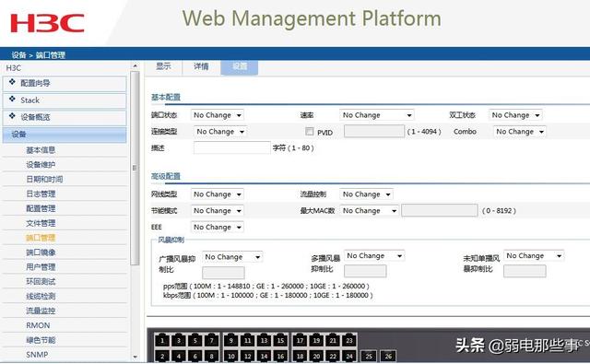This screenshot has height=364, width=590.
Task: Open RMON in the left sidebar
Action: [x=38, y=325]
